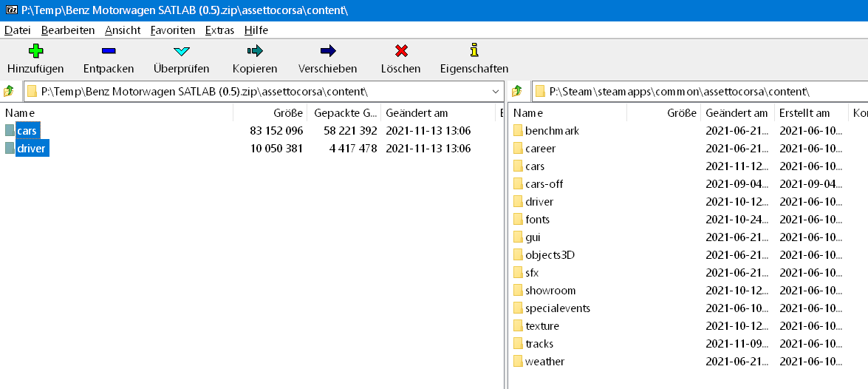868x389 pixels.
Task: Select the driver folder name in right panel
Action: pyautogui.click(x=539, y=202)
